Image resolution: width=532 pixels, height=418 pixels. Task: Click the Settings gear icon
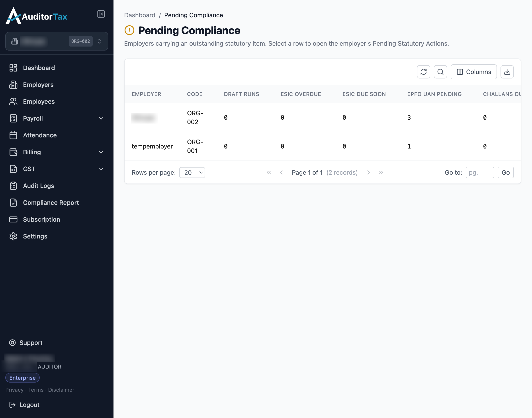(13, 236)
